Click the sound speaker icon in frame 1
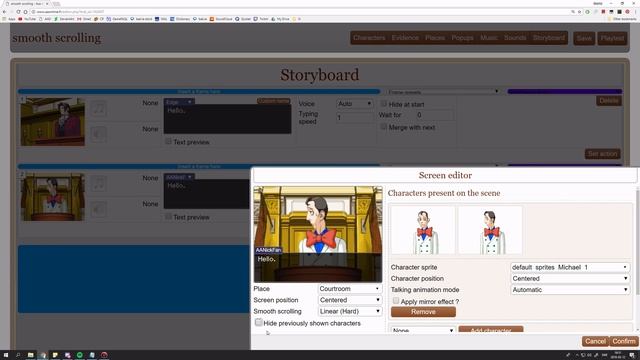This screenshot has height=360, width=640. tap(99, 134)
